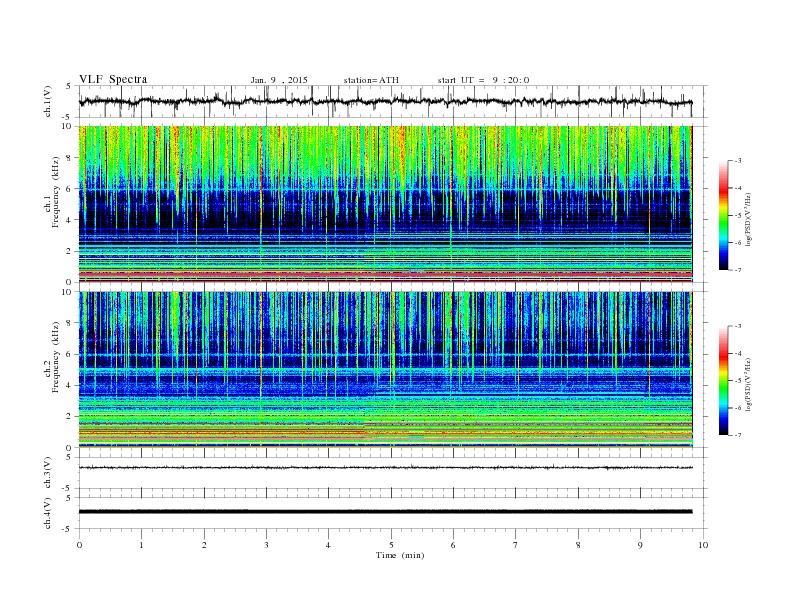The width and height of the screenshot is (792, 612).
Task: Click the '6' kHz tick on ch.1 spectrogram
Action: point(69,189)
